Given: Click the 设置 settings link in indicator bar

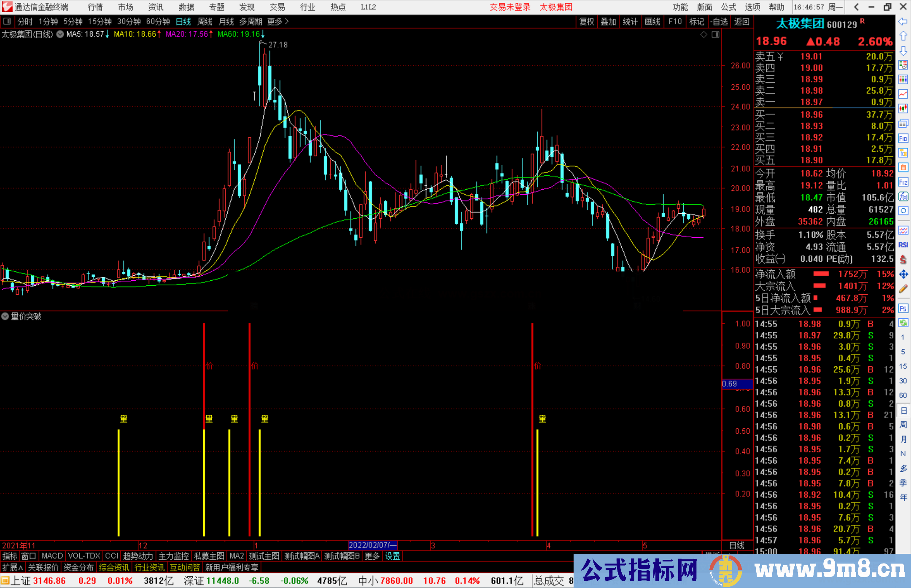Looking at the screenshot, I should pyautogui.click(x=392, y=556).
